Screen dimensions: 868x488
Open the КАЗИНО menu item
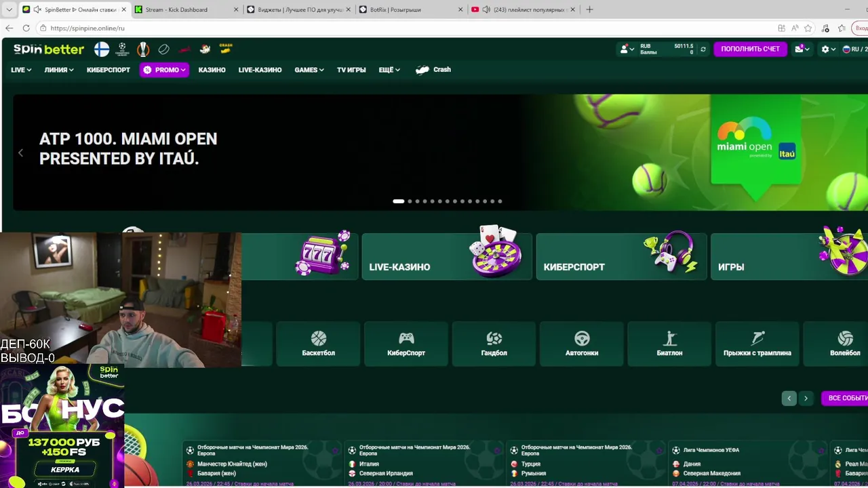click(212, 70)
